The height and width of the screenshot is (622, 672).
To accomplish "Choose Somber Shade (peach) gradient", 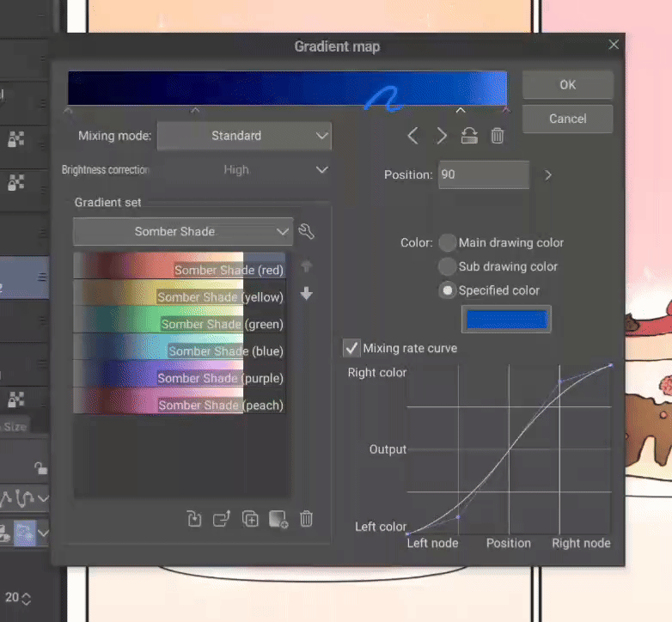I will pyautogui.click(x=180, y=401).
